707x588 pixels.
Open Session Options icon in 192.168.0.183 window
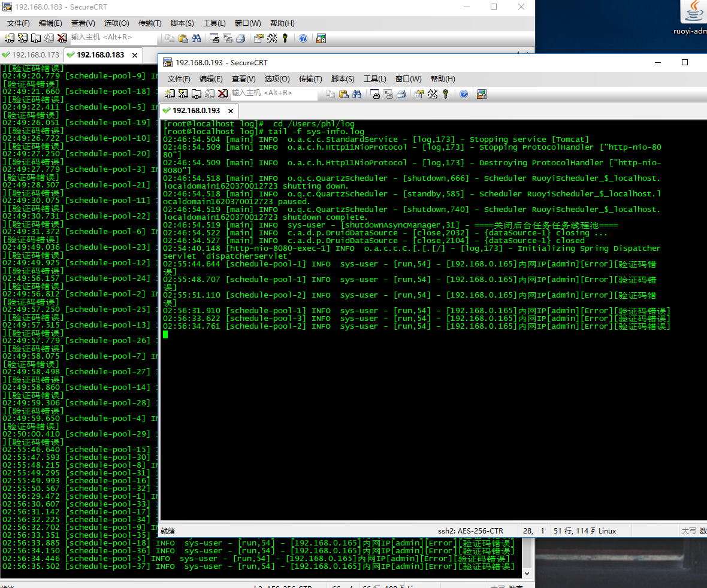coord(259,38)
